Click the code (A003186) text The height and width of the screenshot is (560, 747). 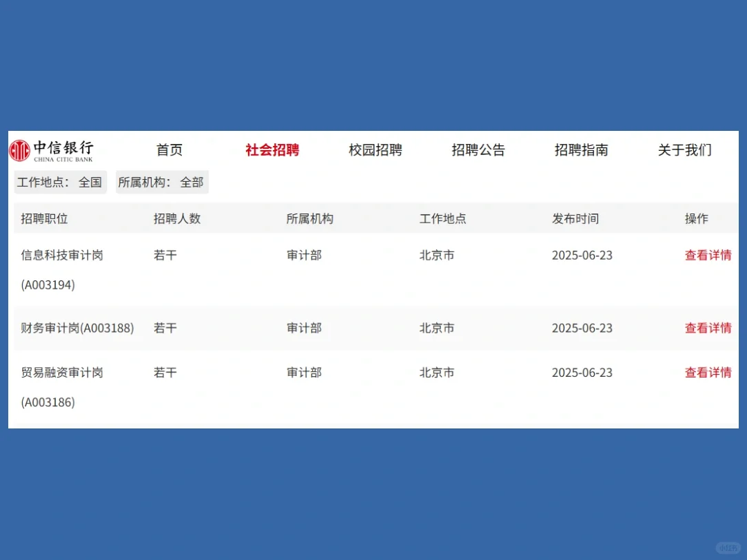pyautogui.click(x=48, y=402)
